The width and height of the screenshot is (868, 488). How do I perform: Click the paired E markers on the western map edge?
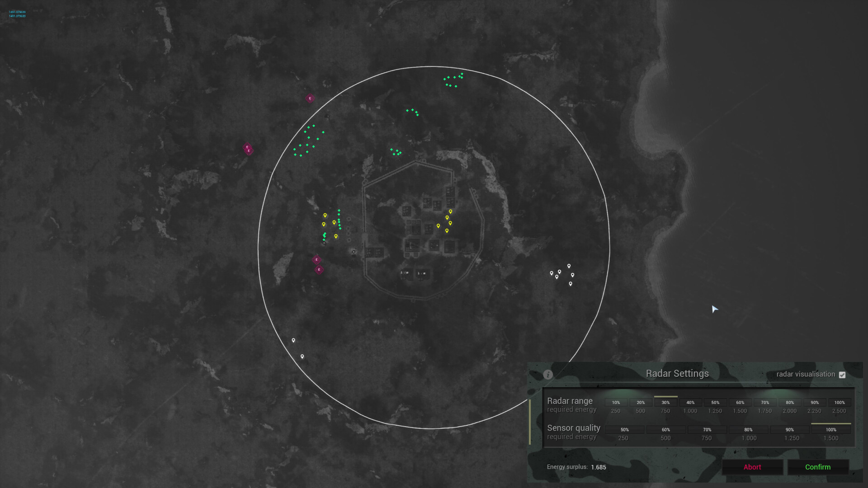tap(247, 148)
